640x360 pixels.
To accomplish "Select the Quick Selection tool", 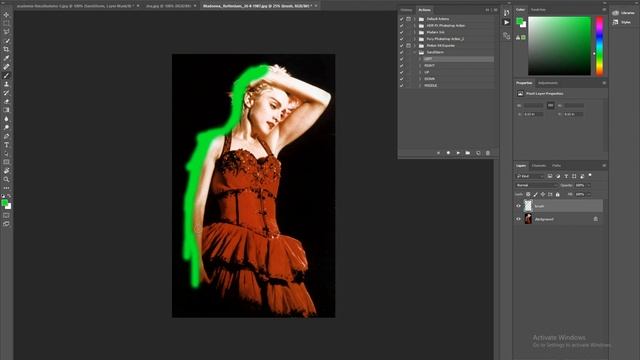I will 6,40.
